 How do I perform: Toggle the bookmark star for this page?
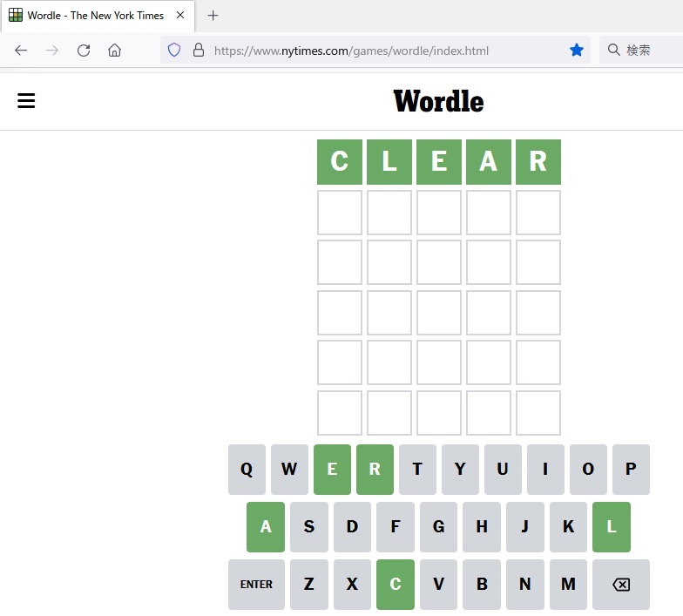[577, 51]
